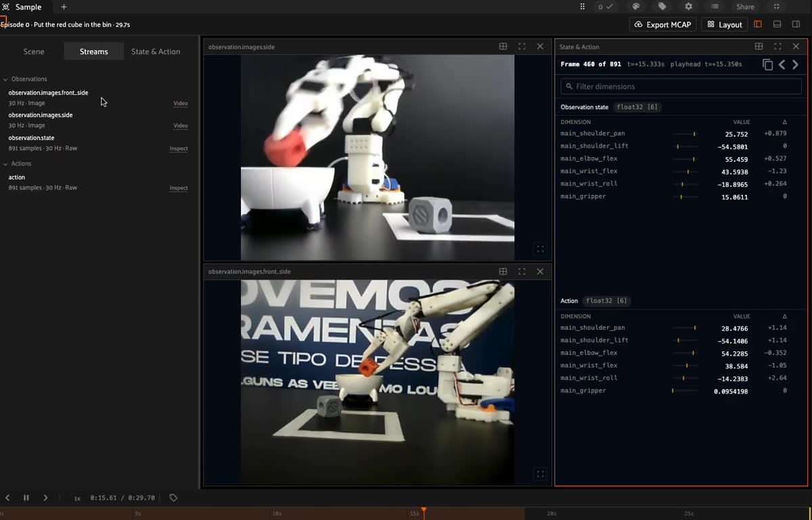Viewport: 812px width, 520px height.
Task: Click Inspect link for action stream
Action: (x=179, y=188)
